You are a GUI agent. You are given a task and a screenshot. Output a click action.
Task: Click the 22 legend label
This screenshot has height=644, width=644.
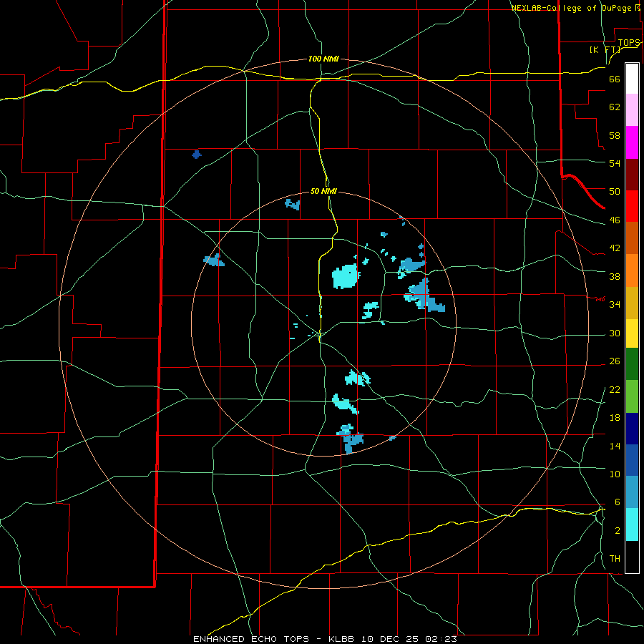(x=615, y=389)
